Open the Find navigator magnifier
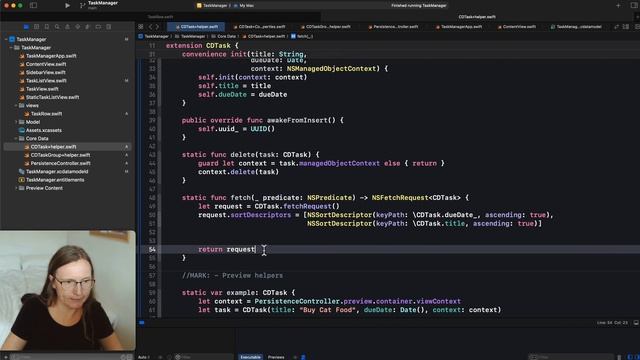 (x=57, y=27)
